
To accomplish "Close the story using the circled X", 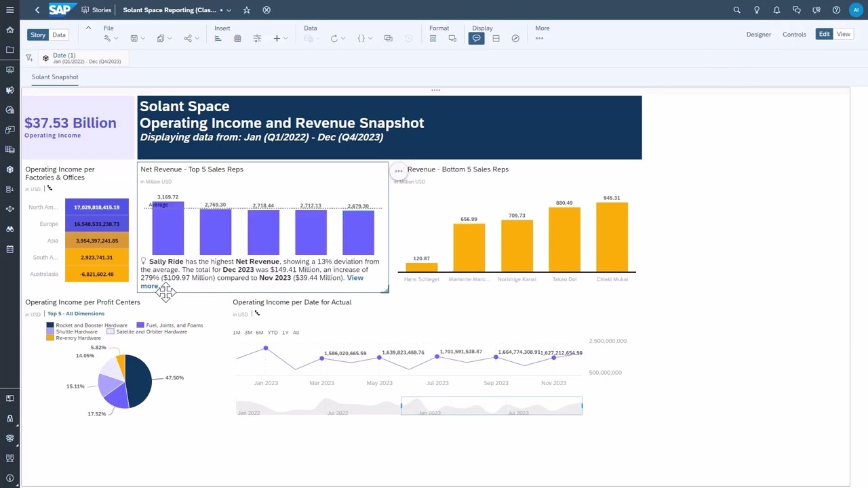I will (267, 10).
